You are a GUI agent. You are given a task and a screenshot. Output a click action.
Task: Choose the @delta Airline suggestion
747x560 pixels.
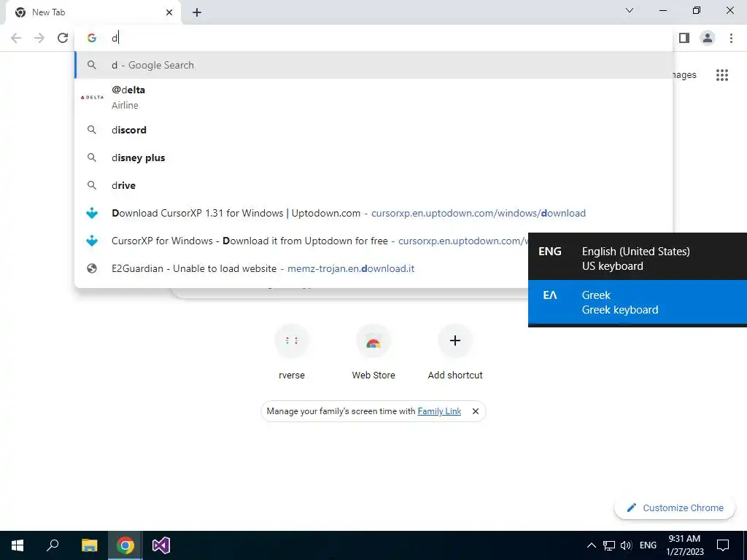(374, 97)
